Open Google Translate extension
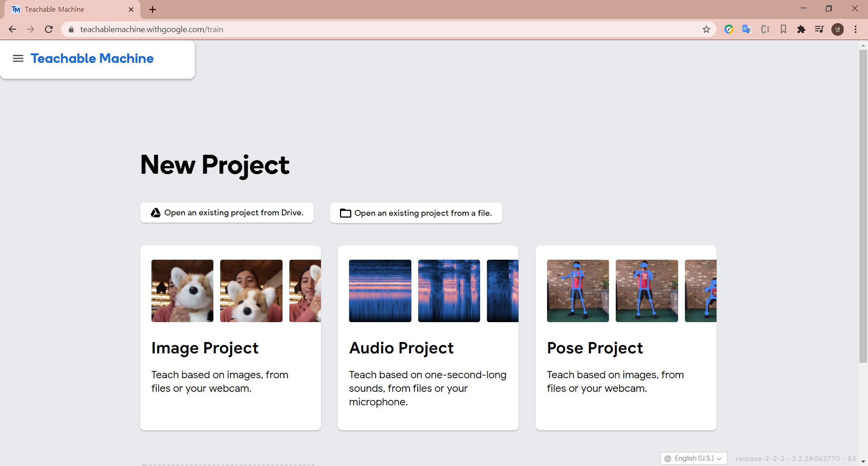Screen dimensions: 868x466 pyautogui.click(x=747, y=29)
